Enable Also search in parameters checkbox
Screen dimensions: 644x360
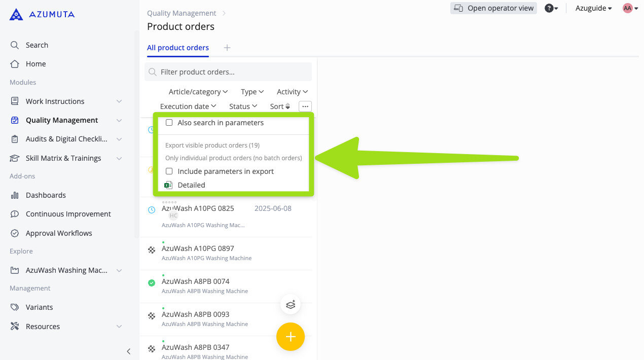[169, 123]
